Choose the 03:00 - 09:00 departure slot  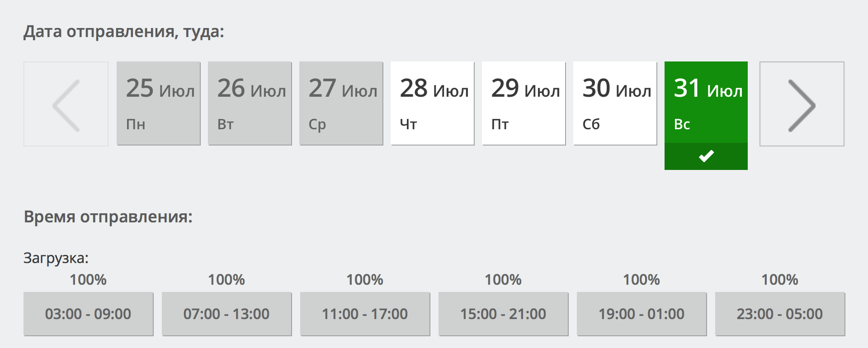pyautogui.click(x=88, y=314)
